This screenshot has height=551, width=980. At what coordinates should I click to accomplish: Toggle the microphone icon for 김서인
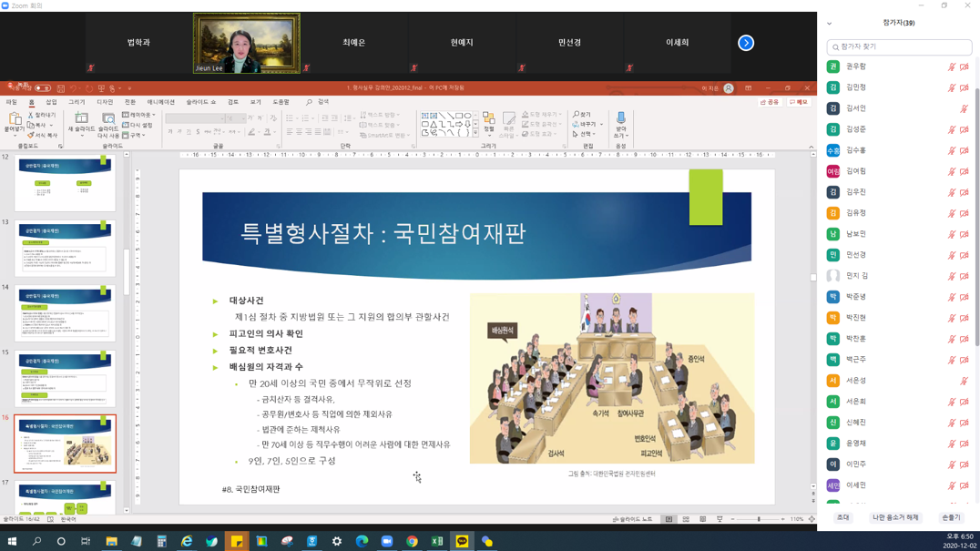(x=965, y=108)
